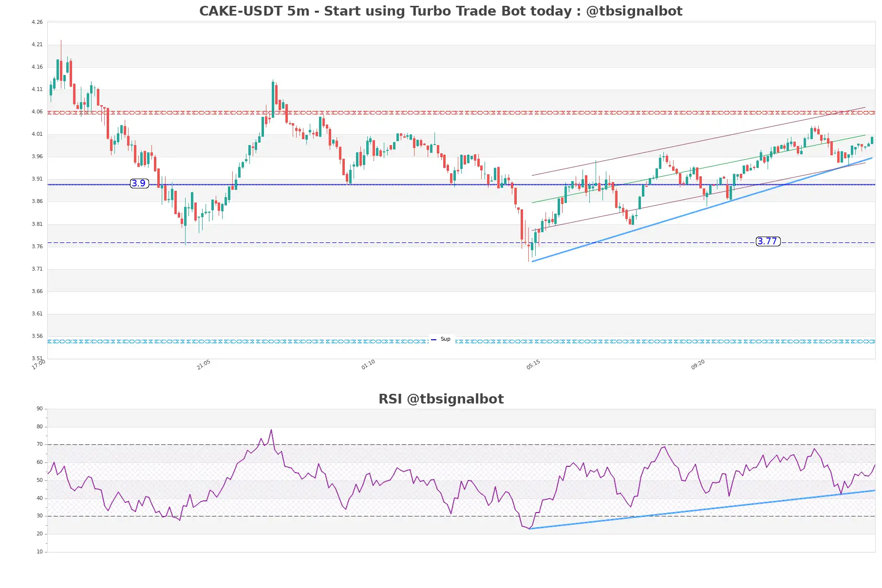Viewport: 882px width, 588px height.
Task: Click the 3.91 price axis label
Action: coord(37,179)
